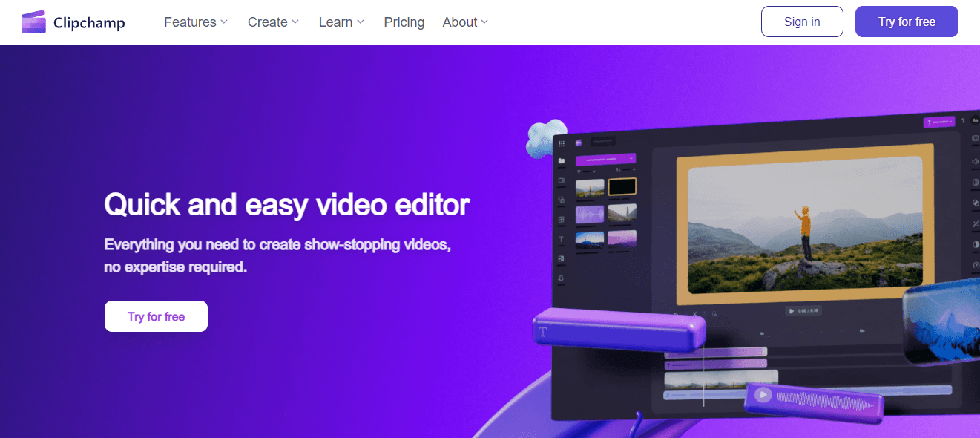Open the About menu

[x=464, y=22]
